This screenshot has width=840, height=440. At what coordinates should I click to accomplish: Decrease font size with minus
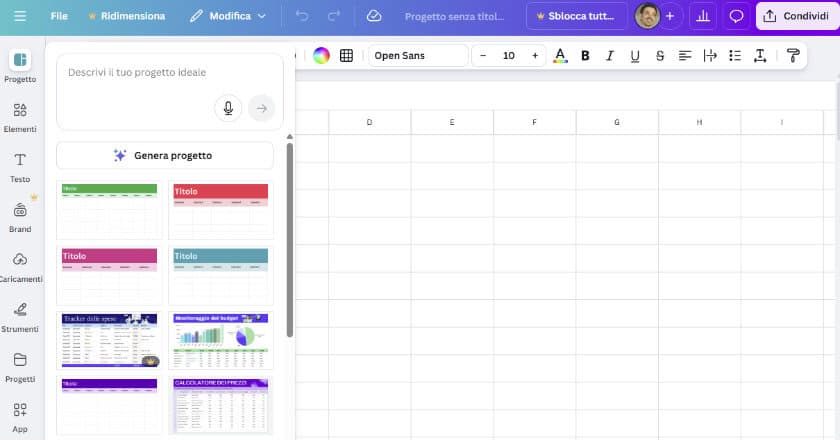pyautogui.click(x=483, y=55)
